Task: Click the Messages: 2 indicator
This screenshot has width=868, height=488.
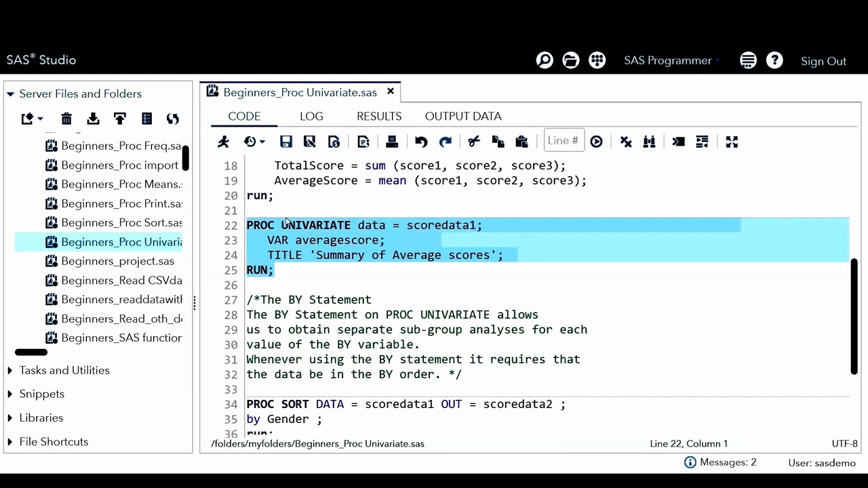Action: (720, 462)
